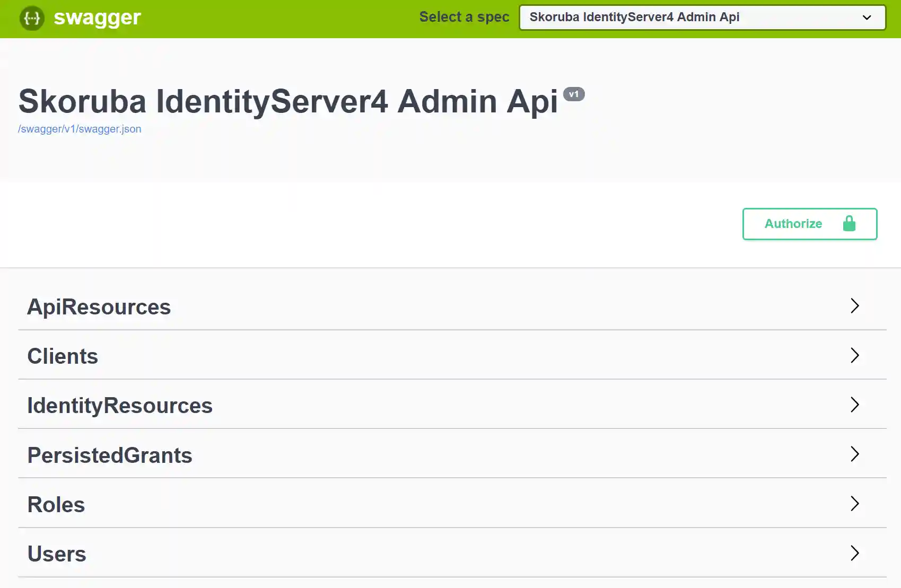Click the v1 version badge
The height and width of the screenshot is (588, 901).
pos(574,94)
